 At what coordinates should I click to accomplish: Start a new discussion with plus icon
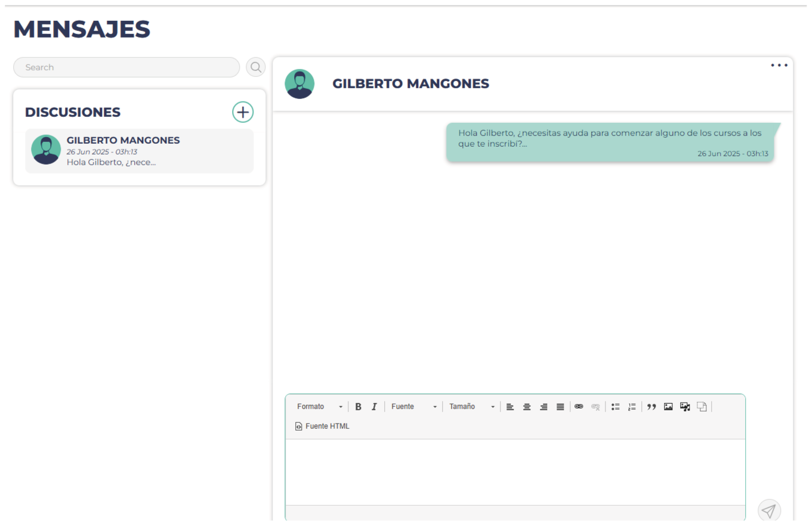click(243, 112)
